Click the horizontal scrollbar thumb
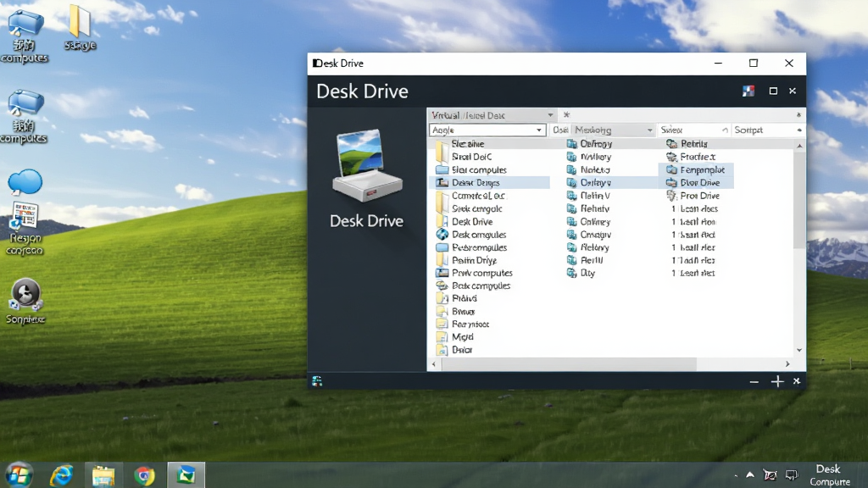Image resolution: width=868 pixels, height=488 pixels. tap(569, 364)
